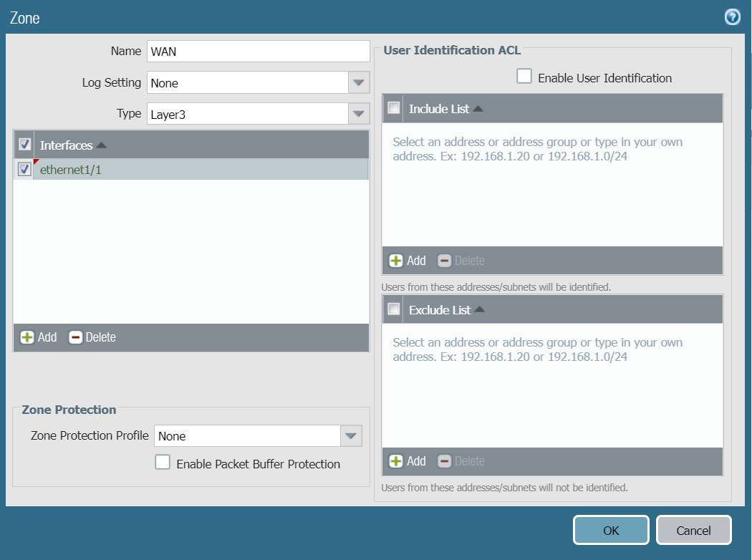Click the Cancel button
Viewport: 752px width, 560px height.
(x=693, y=531)
